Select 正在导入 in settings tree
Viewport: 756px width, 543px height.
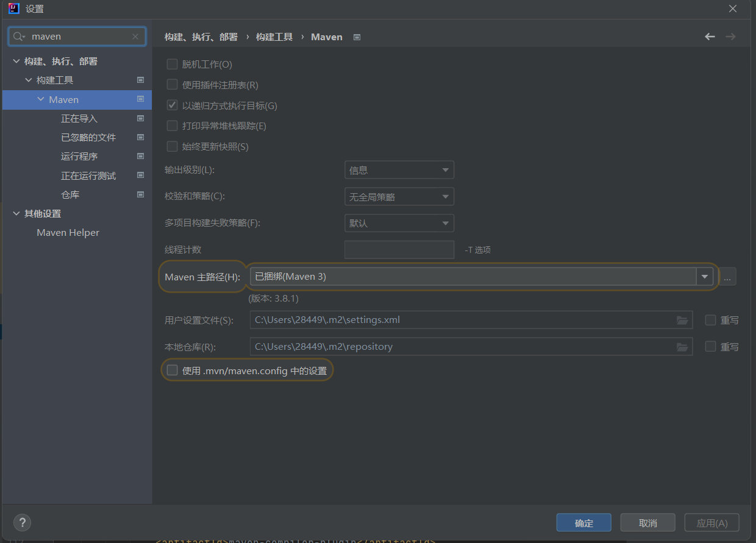point(79,119)
